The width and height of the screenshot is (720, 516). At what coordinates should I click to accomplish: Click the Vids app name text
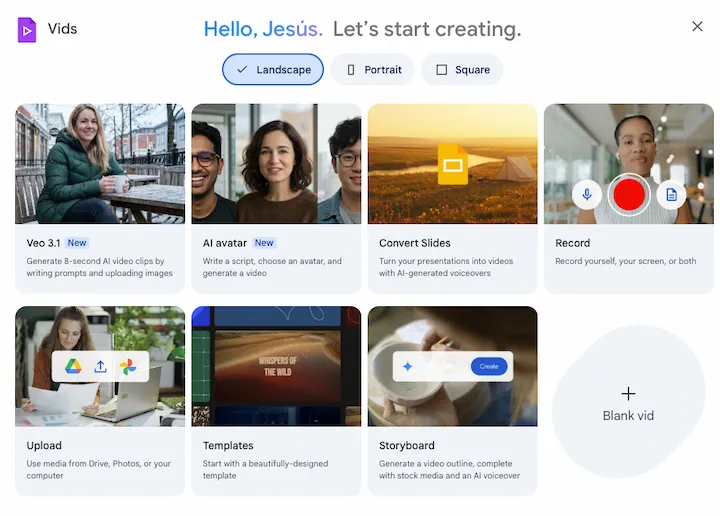(x=62, y=28)
